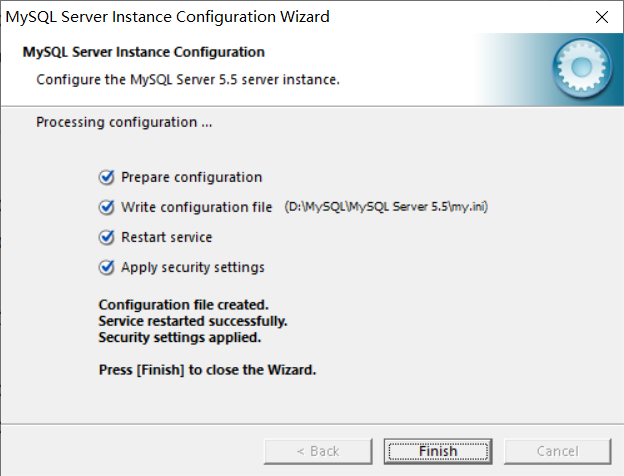The height and width of the screenshot is (476, 624).
Task: Click the Apply security settings check icon
Action: click(x=107, y=267)
